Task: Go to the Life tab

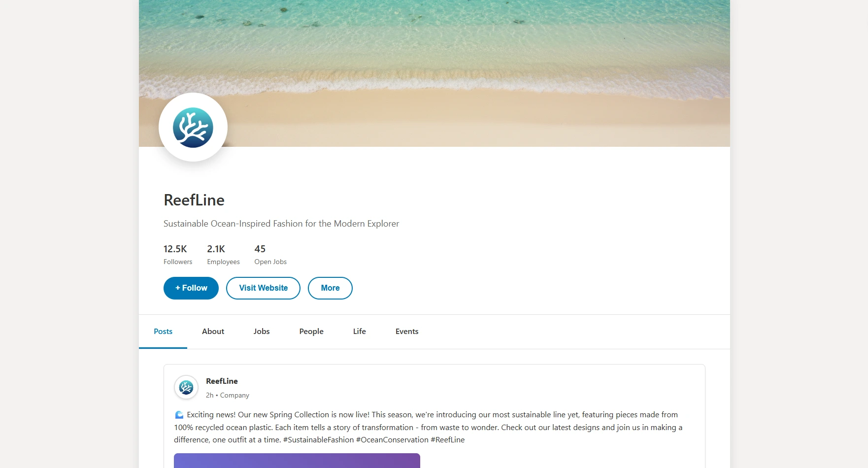Action: pyautogui.click(x=360, y=332)
